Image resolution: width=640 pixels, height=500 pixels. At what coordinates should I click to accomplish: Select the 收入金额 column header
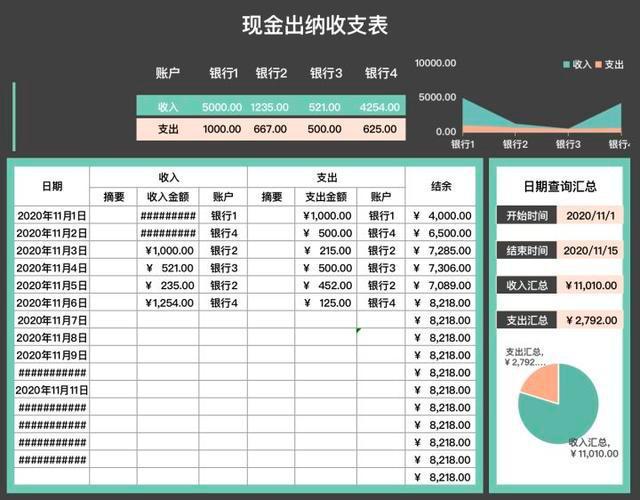point(168,197)
